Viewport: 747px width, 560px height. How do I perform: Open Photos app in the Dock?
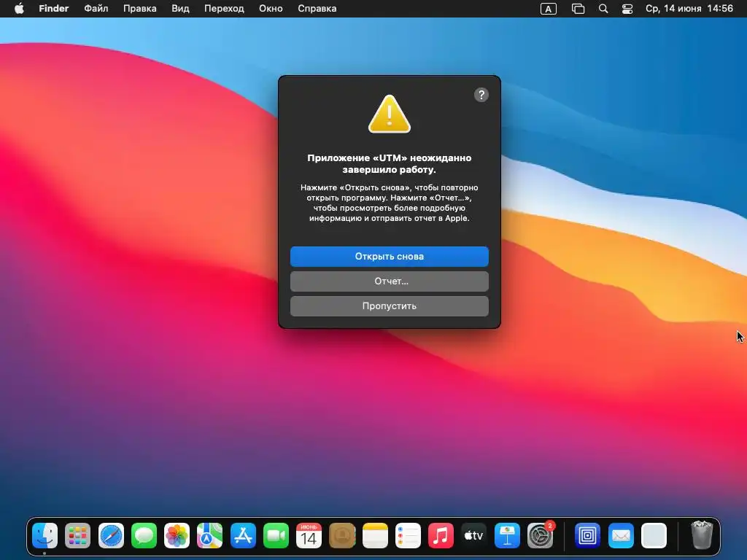(x=177, y=535)
